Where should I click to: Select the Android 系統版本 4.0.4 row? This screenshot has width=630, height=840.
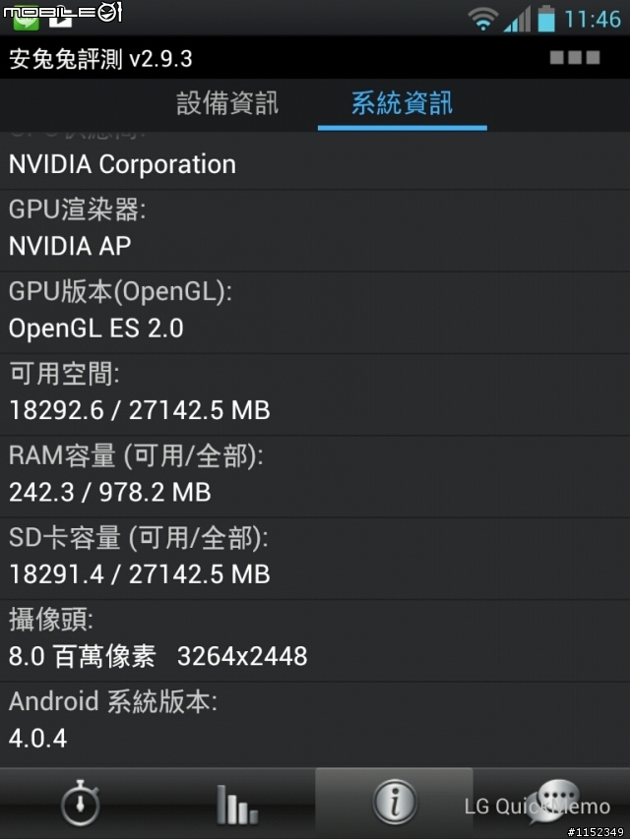tap(315, 720)
